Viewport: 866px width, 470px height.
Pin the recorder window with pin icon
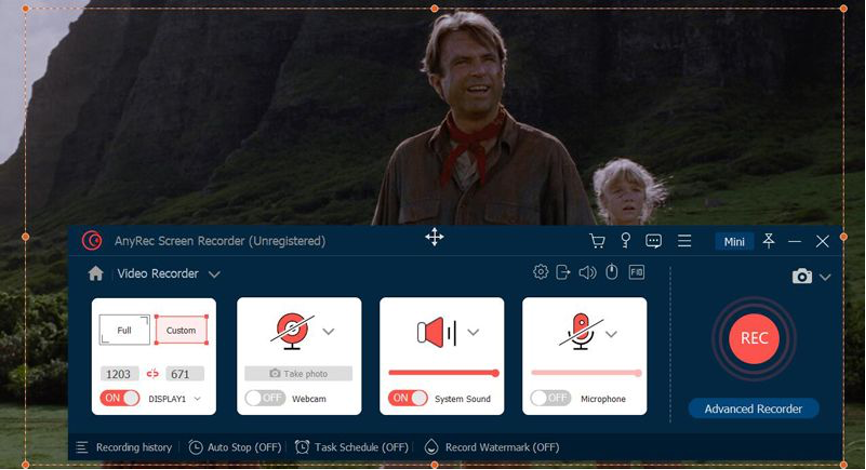point(768,240)
